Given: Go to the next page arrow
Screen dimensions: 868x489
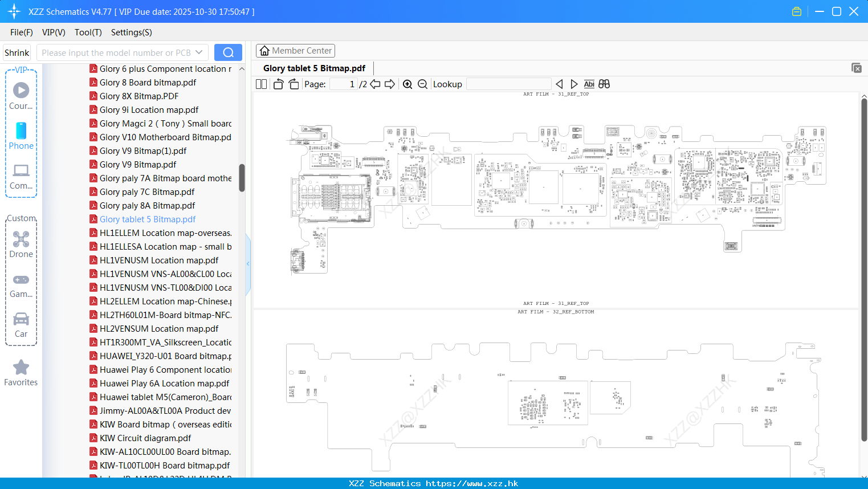Looking at the screenshot, I should coord(390,84).
